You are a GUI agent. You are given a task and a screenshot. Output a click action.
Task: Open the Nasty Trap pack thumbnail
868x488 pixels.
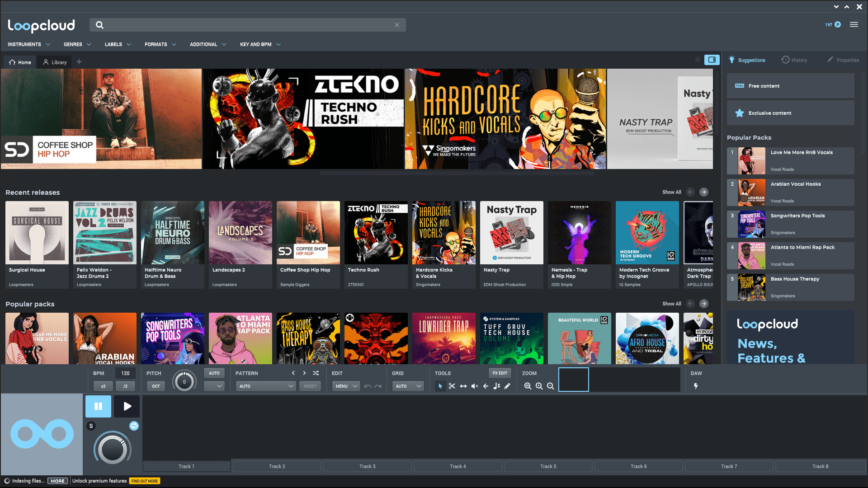511,233
